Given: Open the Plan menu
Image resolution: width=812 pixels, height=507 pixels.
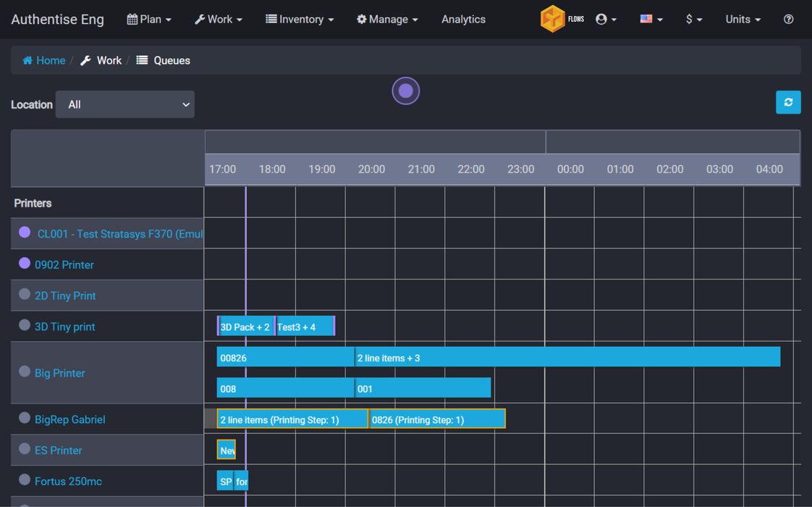Looking at the screenshot, I should coord(149,20).
